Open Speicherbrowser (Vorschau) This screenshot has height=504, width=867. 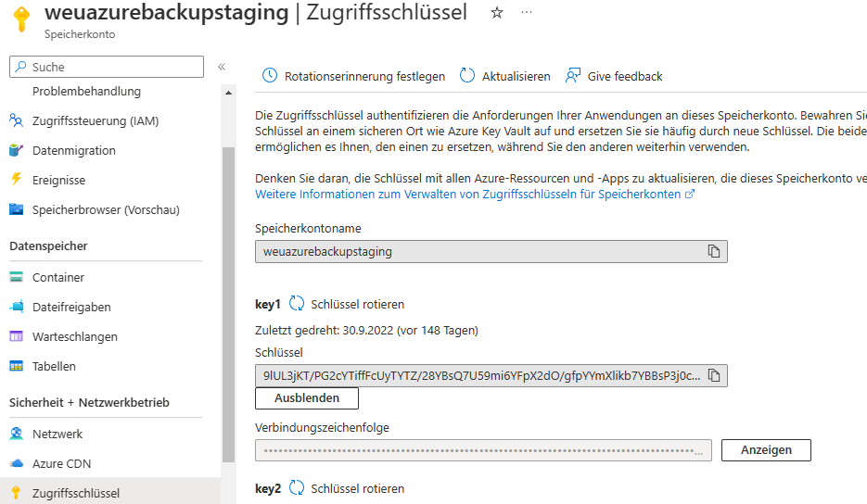pos(106,210)
